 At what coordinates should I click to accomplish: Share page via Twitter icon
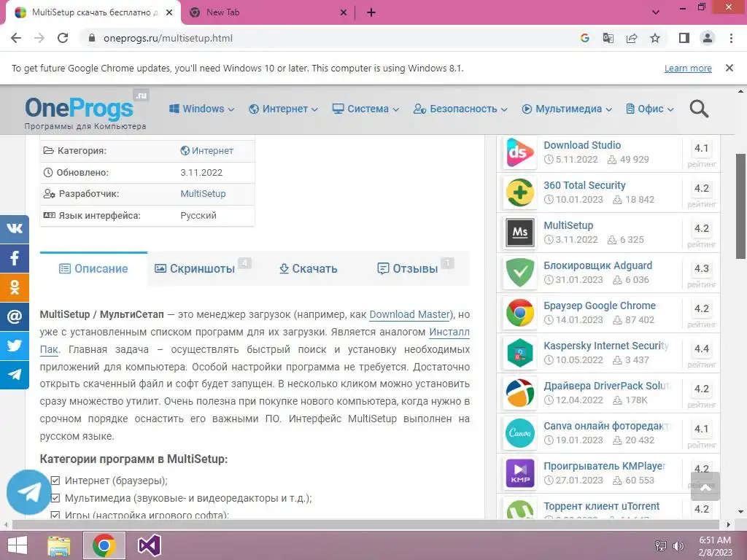15,345
